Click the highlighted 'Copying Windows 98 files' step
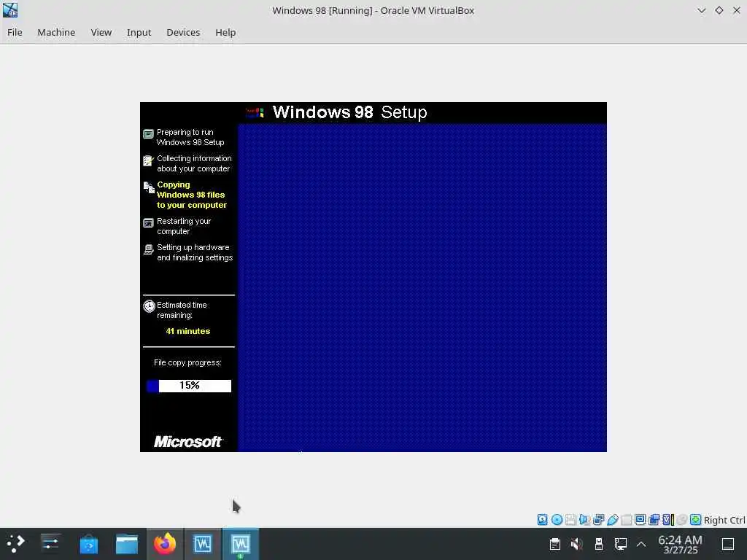 192,195
